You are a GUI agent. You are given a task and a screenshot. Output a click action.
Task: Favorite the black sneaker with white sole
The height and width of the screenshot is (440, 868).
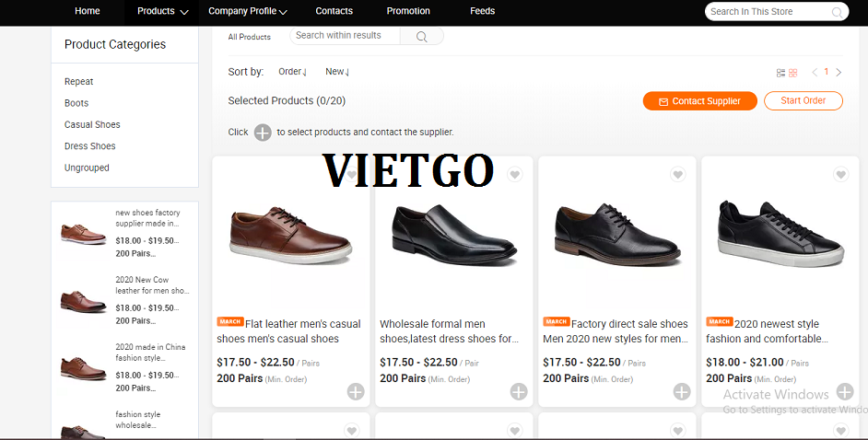tap(840, 175)
